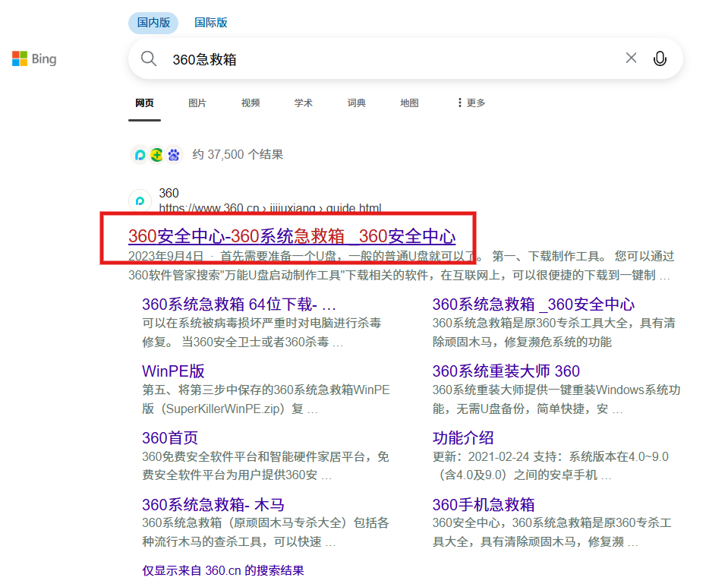Open the 图片 tab
The image size is (728, 587).
tap(197, 103)
